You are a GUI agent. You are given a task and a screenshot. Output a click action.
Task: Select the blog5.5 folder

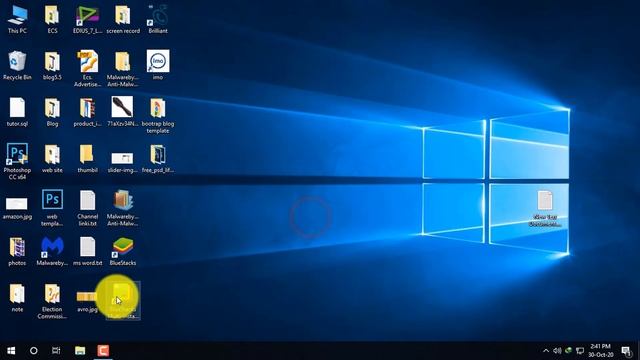point(52,65)
